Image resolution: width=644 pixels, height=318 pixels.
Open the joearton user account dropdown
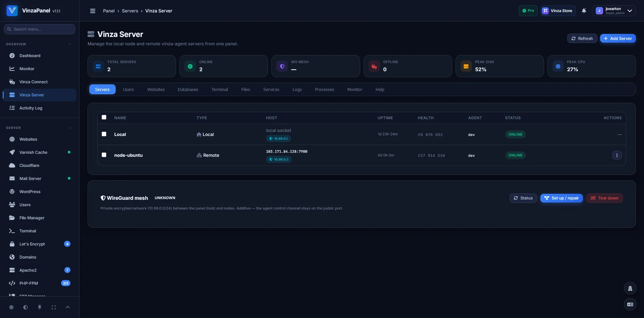[x=614, y=11]
